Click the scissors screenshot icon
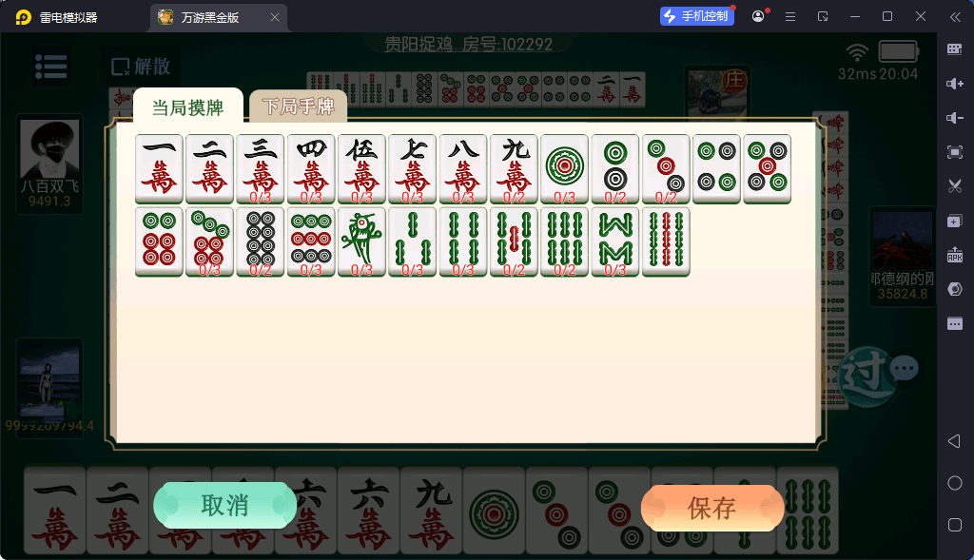The width and height of the screenshot is (974, 560). [x=955, y=186]
